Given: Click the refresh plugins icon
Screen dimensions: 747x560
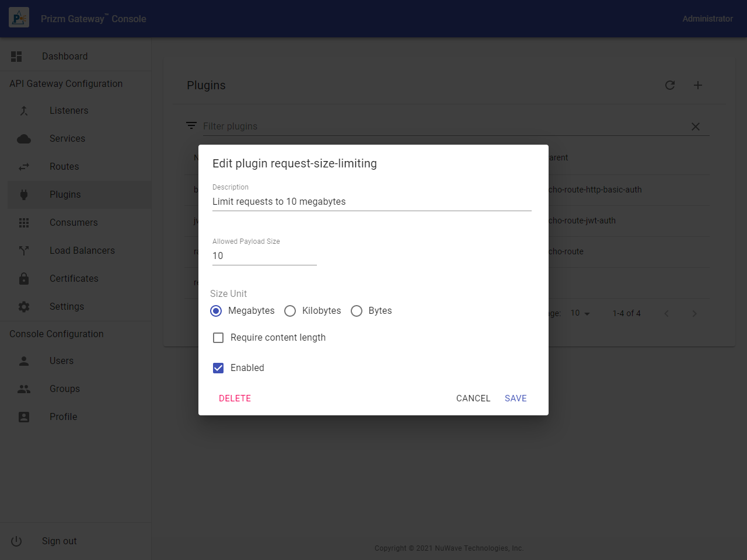Looking at the screenshot, I should tap(670, 85).
